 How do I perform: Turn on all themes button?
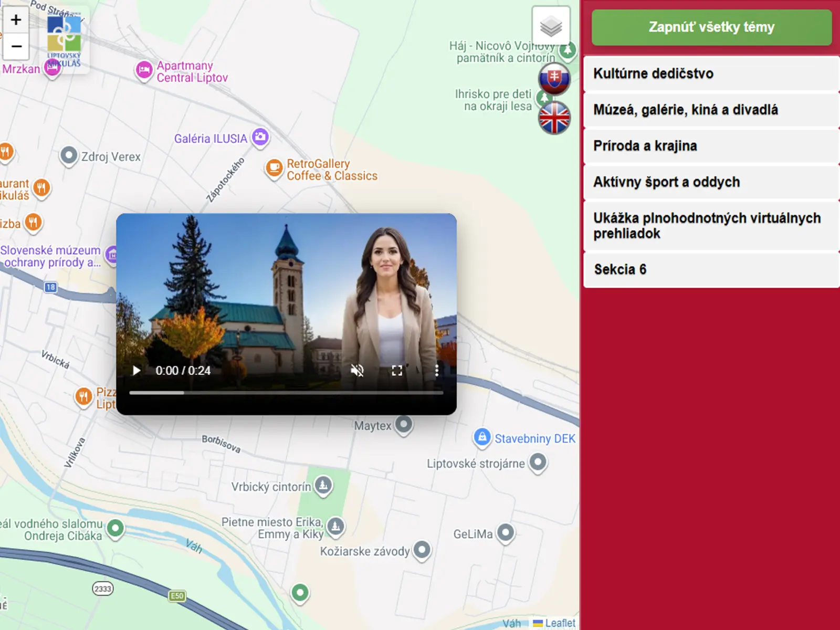[711, 27]
